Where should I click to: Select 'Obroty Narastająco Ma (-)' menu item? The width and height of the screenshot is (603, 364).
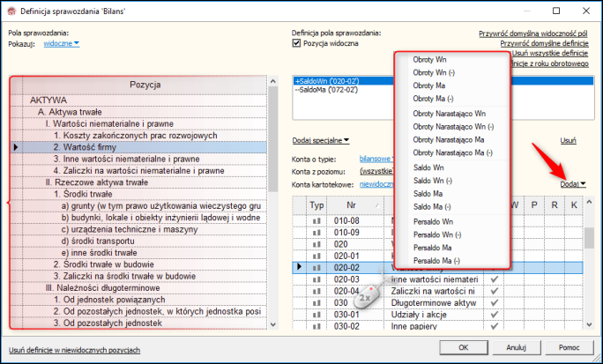pos(452,153)
